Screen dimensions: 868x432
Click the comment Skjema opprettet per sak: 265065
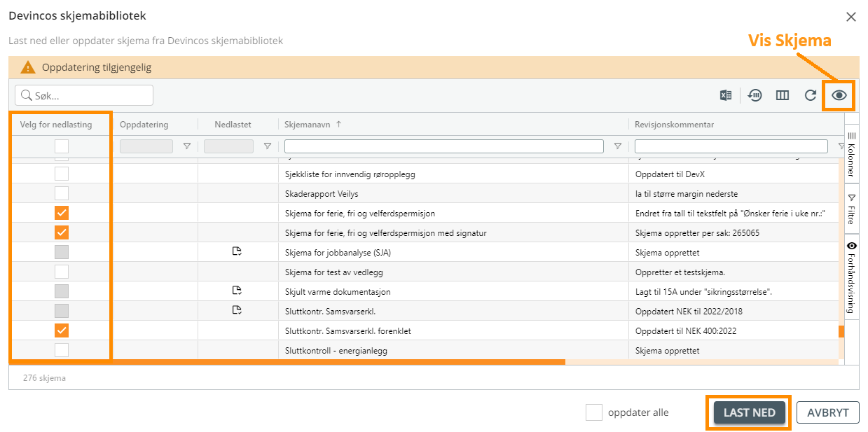pos(697,233)
